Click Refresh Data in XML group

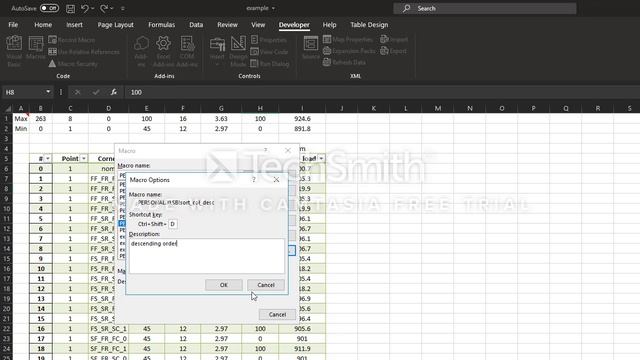pyautogui.click(x=344, y=62)
